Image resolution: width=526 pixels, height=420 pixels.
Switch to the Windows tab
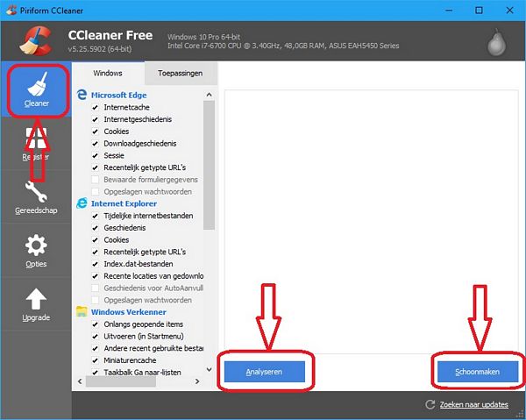coord(108,73)
